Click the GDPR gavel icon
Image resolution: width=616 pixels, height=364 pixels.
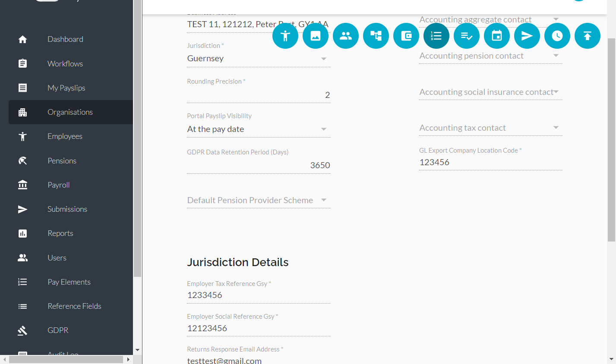[x=23, y=330]
